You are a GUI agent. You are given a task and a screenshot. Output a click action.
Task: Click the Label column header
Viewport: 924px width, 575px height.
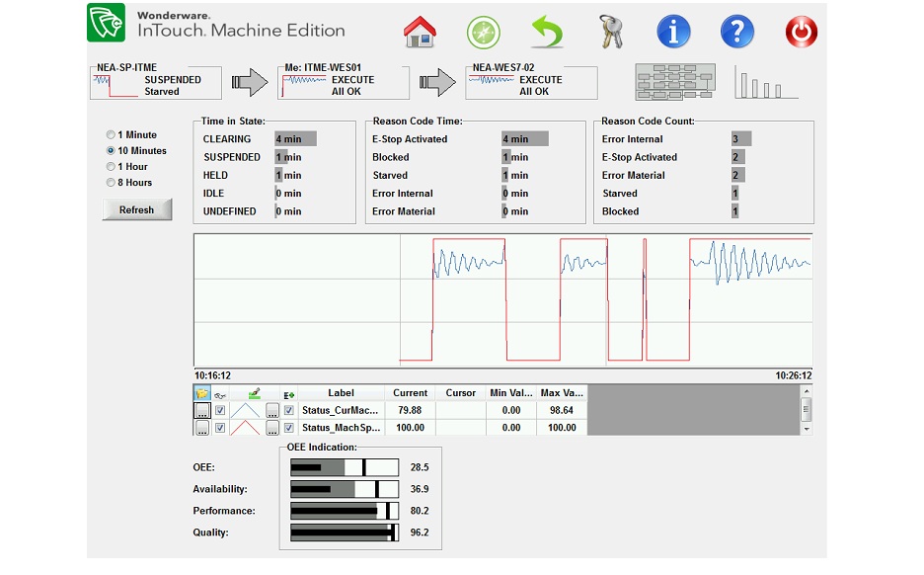point(342,393)
